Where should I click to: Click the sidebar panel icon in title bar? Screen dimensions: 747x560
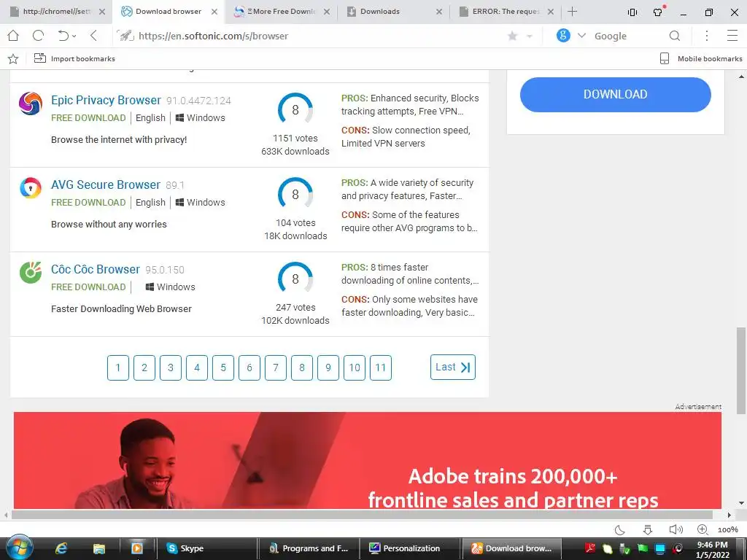632,12
